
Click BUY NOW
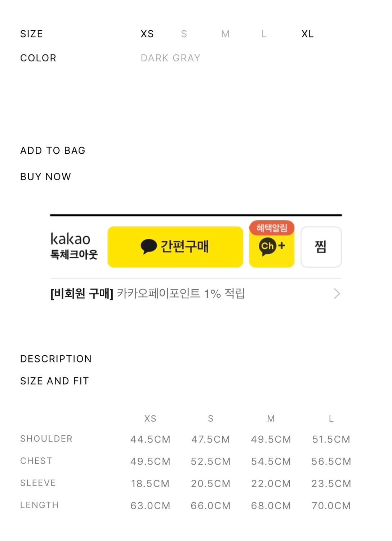pyautogui.click(x=45, y=176)
